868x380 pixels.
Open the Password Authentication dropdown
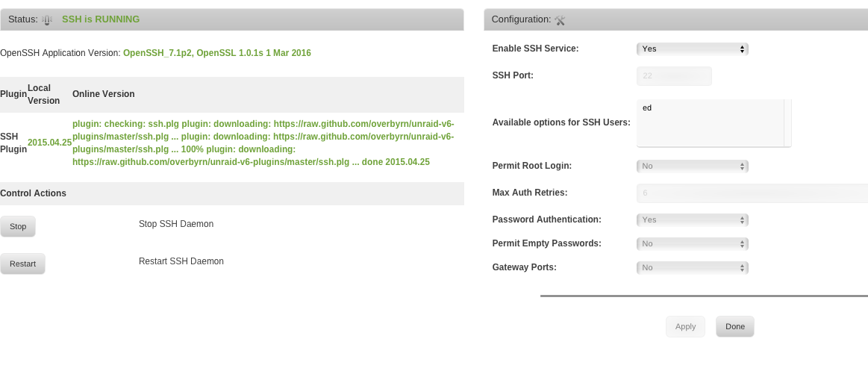693,220
